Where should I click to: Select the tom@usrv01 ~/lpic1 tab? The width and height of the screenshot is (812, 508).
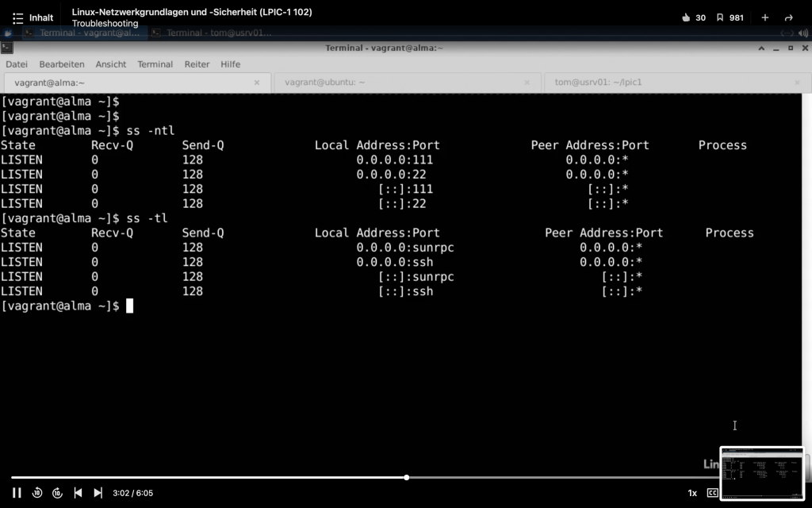(x=598, y=83)
